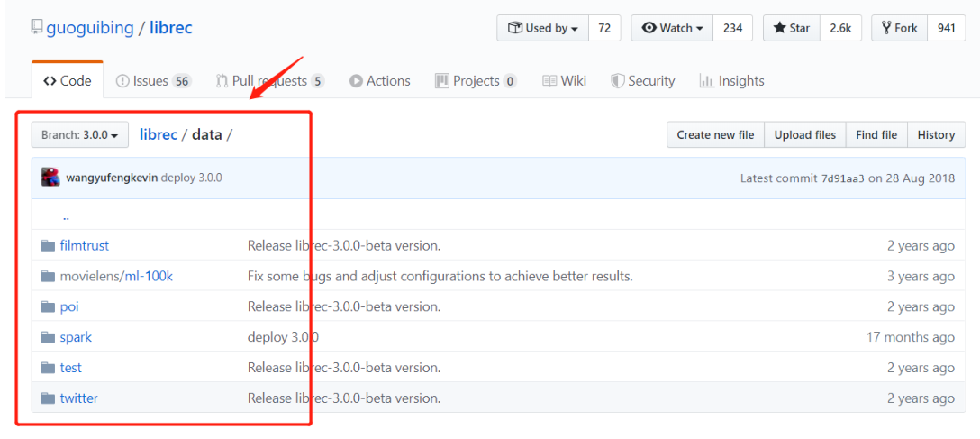Switch to the Issues tab

(153, 80)
